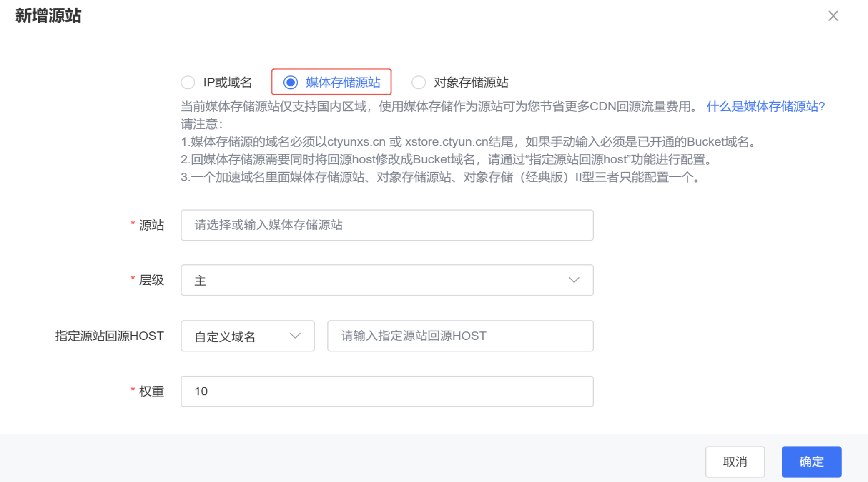Open the 层级 dropdown showing 主
Viewport: 868px width, 482px height.
tap(386, 280)
